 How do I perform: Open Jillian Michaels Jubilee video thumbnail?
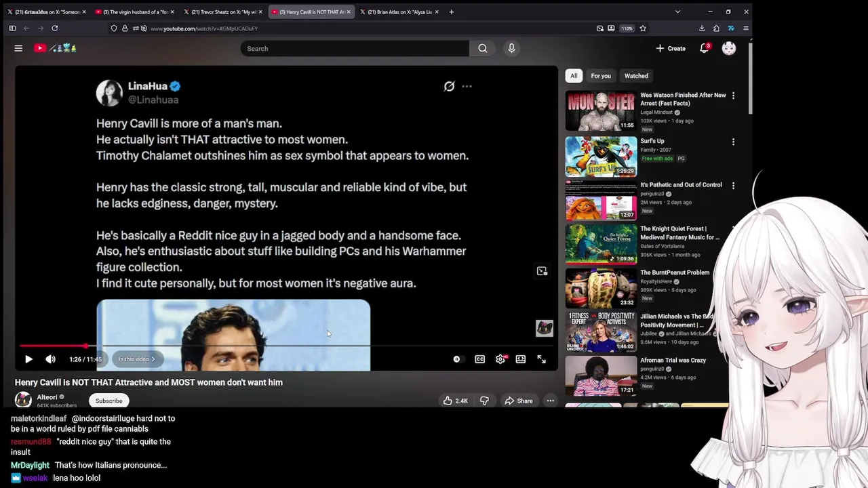(601, 332)
